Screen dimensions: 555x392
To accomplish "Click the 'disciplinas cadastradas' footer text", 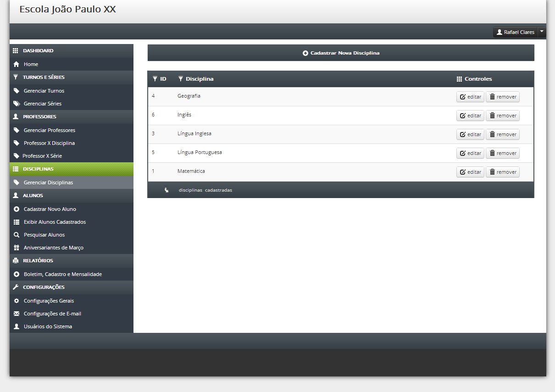I will click(205, 190).
